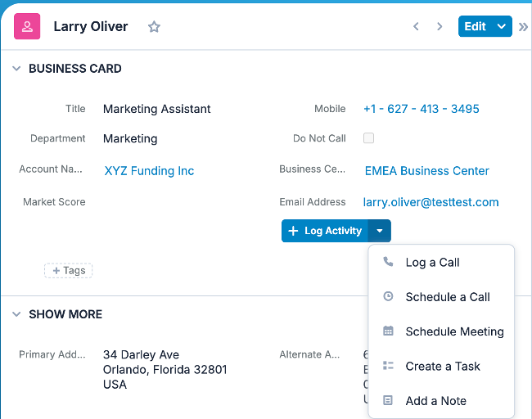The image size is (532, 419).
Task: Go to next record arrow
Action: point(440,27)
